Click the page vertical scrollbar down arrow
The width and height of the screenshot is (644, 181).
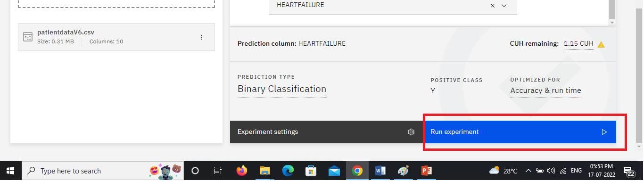(x=639, y=147)
